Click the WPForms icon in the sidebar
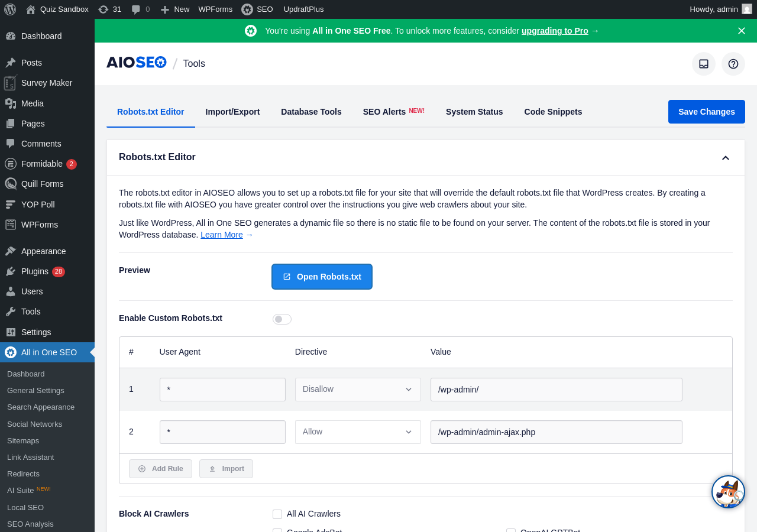 click(x=11, y=225)
